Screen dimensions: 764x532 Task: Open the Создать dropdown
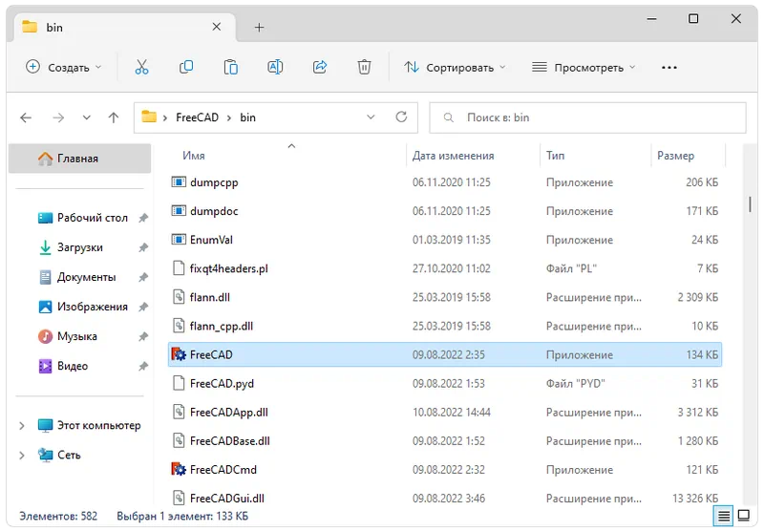point(64,67)
